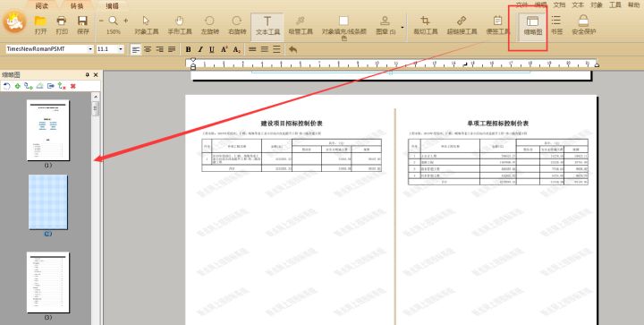This screenshot has height=325, width=644.
Task: Toggle underline formatting
Action: point(212,49)
